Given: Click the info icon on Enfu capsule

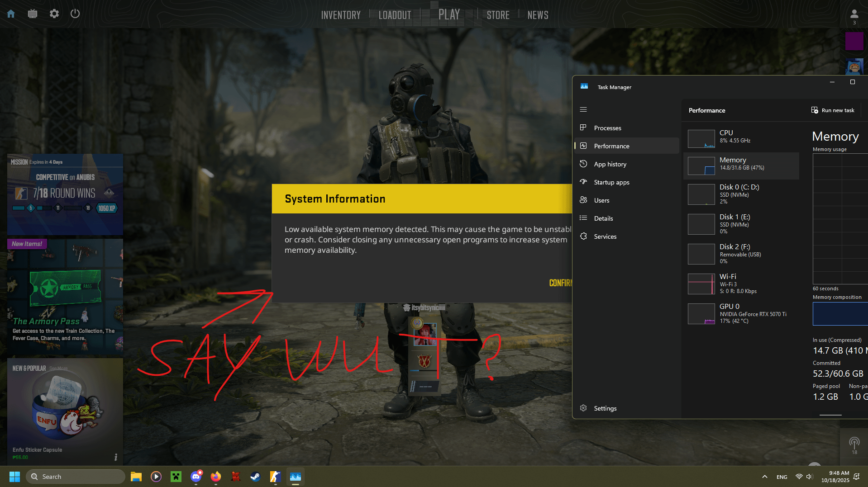Looking at the screenshot, I should click(116, 457).
